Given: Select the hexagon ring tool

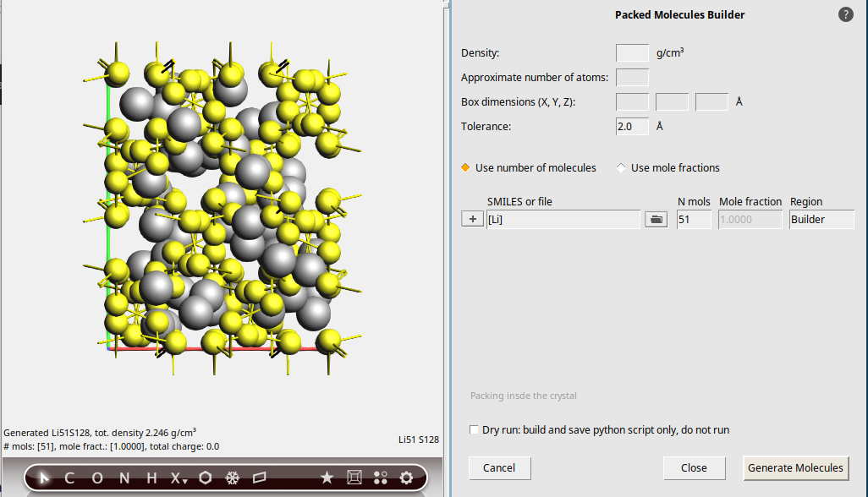Looking at the screenshot, I should [206, 478].
